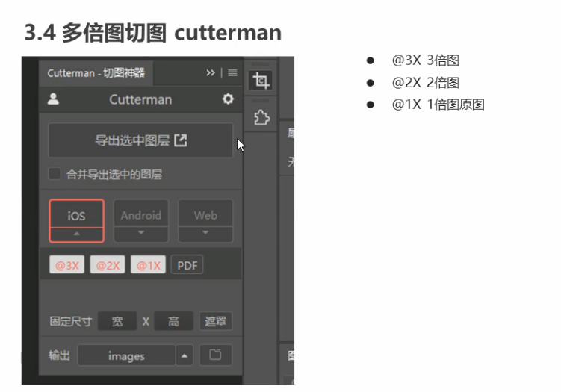Open the panel hamburger menu

click(232, 72)
